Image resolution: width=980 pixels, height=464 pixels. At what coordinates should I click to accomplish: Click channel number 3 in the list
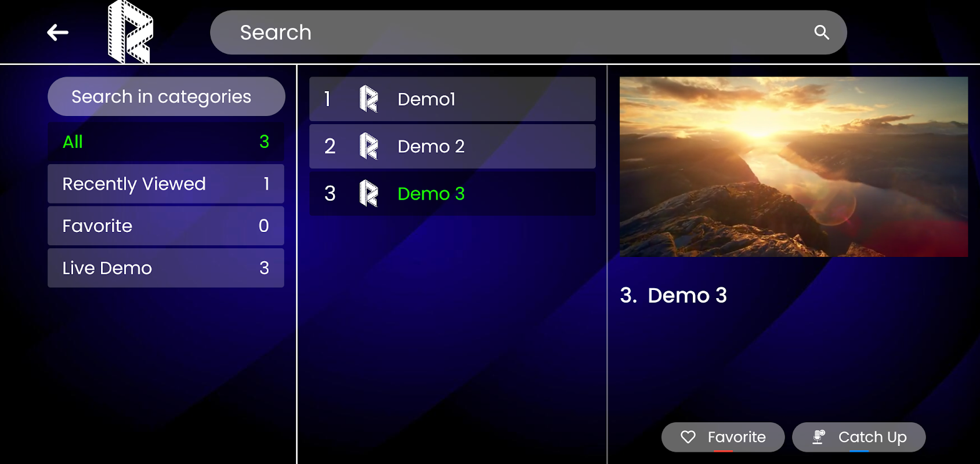click(x=330, y=193)
